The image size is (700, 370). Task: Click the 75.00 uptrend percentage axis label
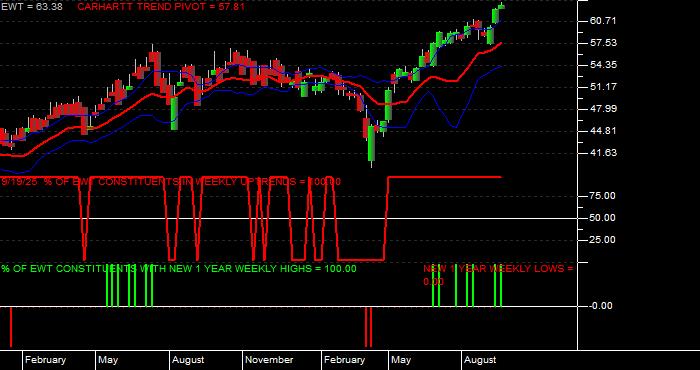pyautogui.click(x=603, y=195)
